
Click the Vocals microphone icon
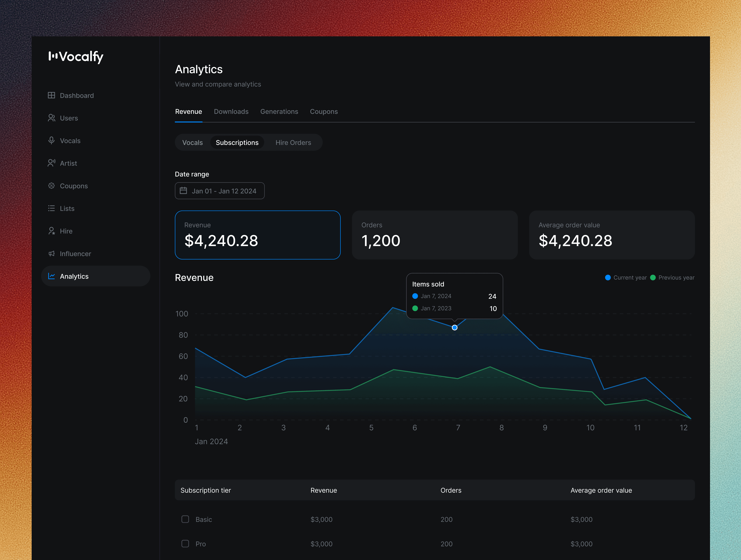click(x=51, y=141)
